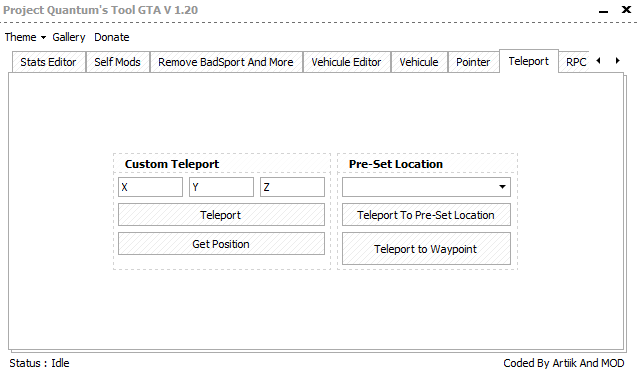The width and height of the screenshot is (637, 373).
Task: Switch to the Stats Editor tab
Action: pyautogui.click(x=48, y=62)
